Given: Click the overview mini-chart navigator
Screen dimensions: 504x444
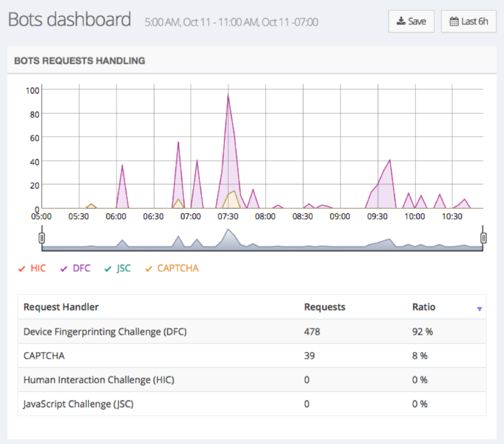Looking at the screenshot, I should [262, 239].
